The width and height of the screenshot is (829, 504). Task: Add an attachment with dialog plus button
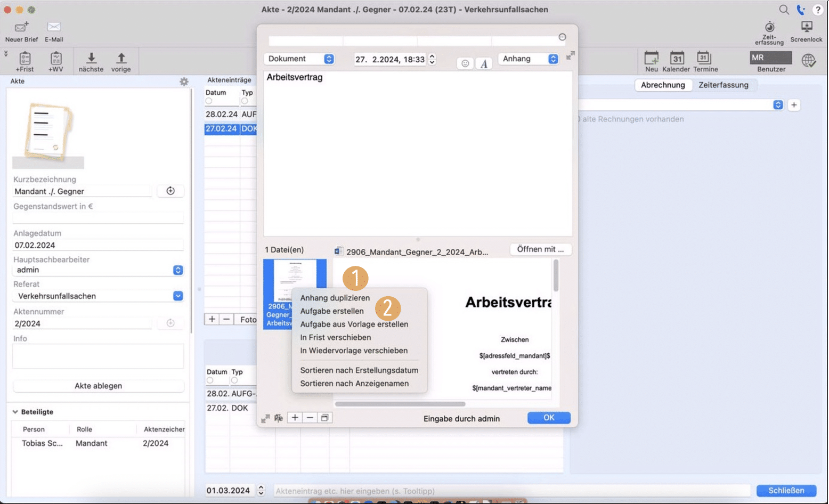[295, 418]
